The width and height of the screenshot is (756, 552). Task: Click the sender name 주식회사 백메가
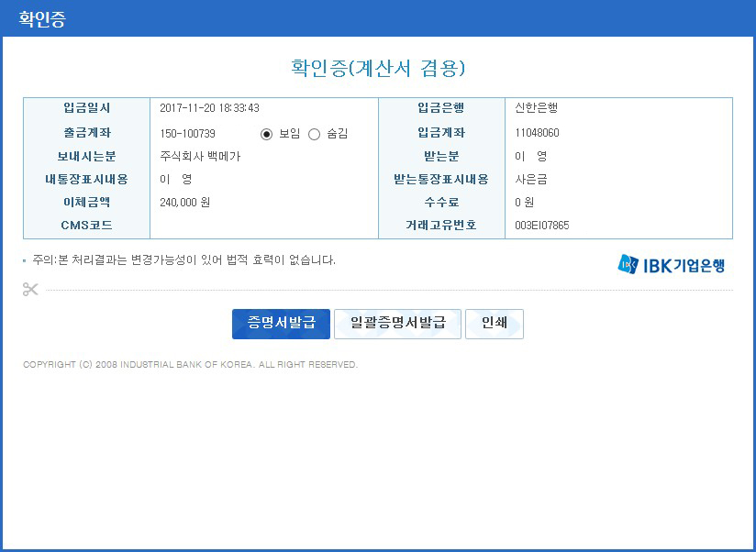[x=200, y=156]
